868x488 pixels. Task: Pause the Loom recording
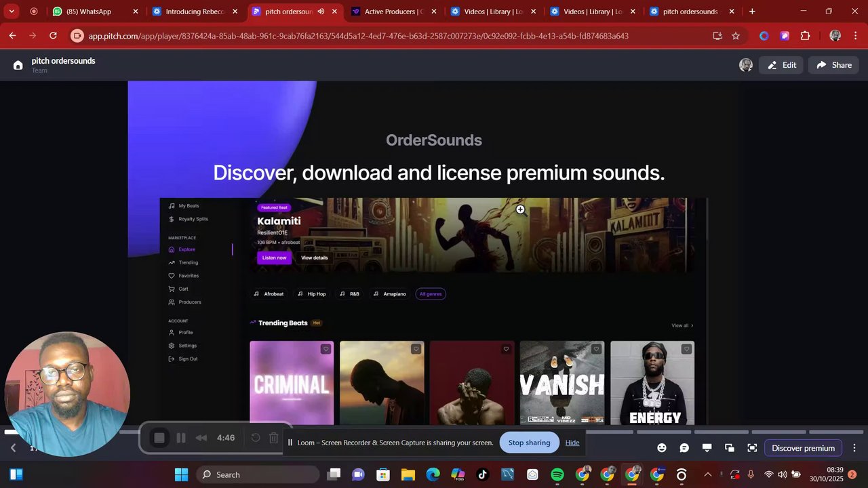point(181,438)
